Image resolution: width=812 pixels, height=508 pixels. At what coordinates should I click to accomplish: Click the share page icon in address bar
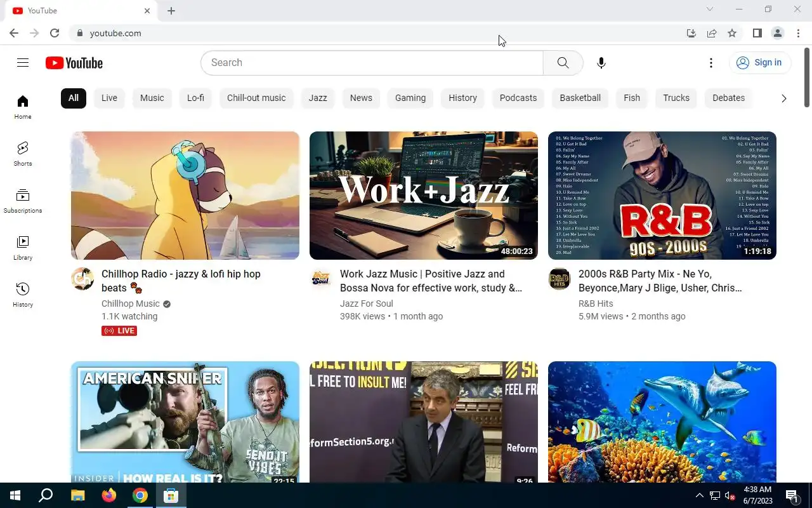712,33
